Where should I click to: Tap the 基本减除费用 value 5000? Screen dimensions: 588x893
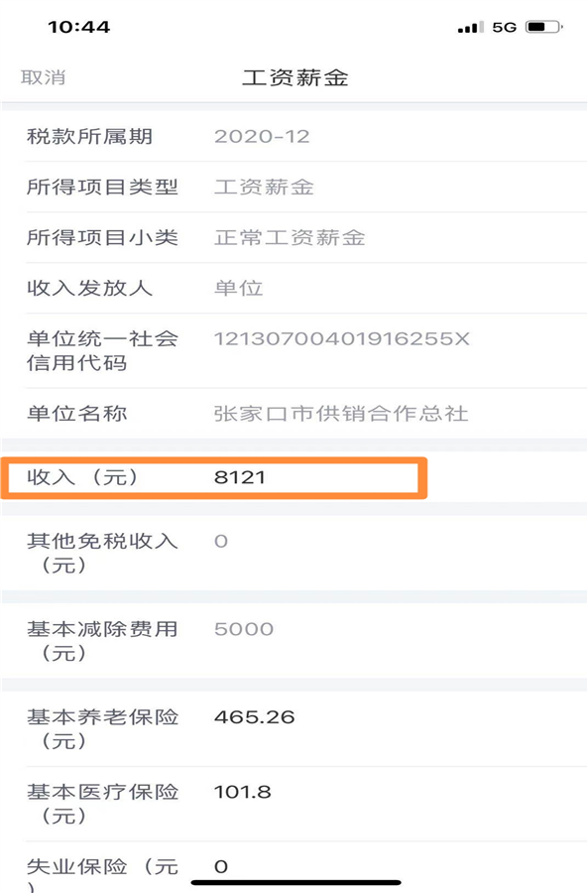244,629
